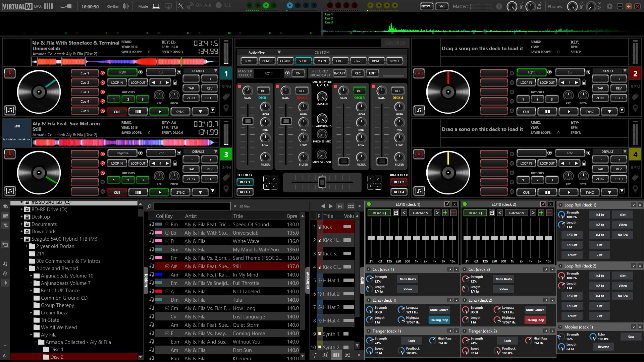Play next sample with skip icon in sideview
The width and height of the screenshot is (644, 362).
point(340,206)
